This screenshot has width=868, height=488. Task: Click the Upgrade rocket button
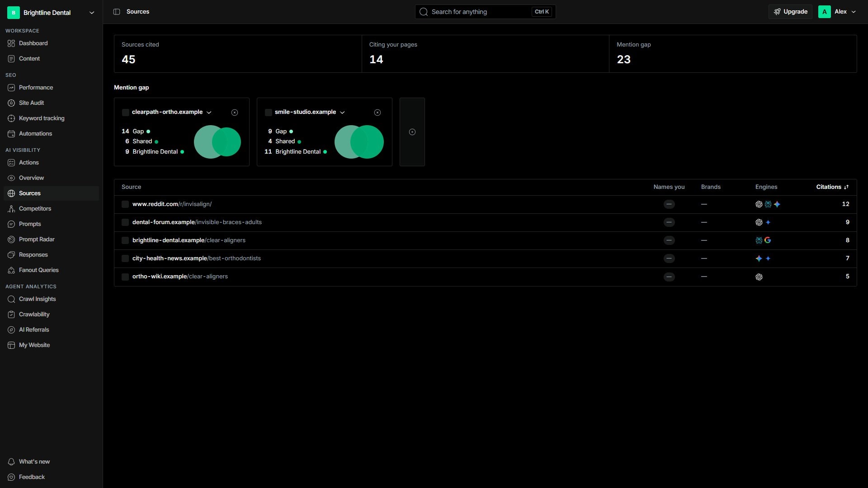click(x=790, y=12)
